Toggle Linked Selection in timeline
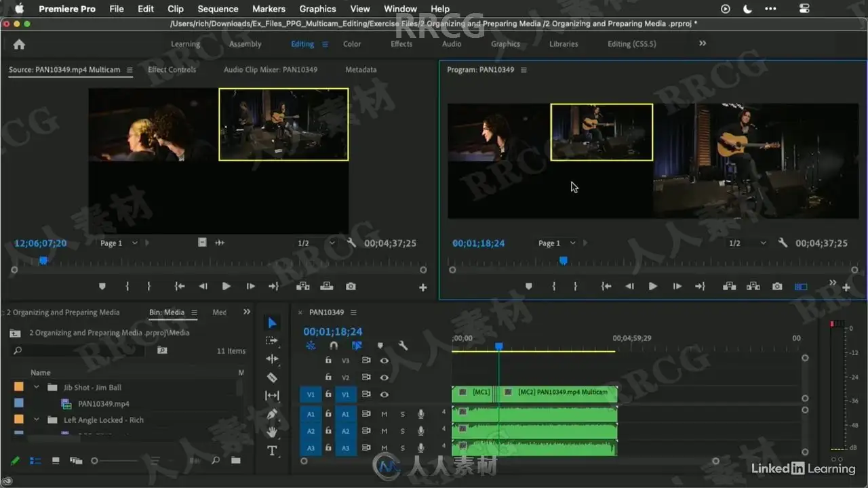Screen dimensions: 868x488 (x=357, y=346)
